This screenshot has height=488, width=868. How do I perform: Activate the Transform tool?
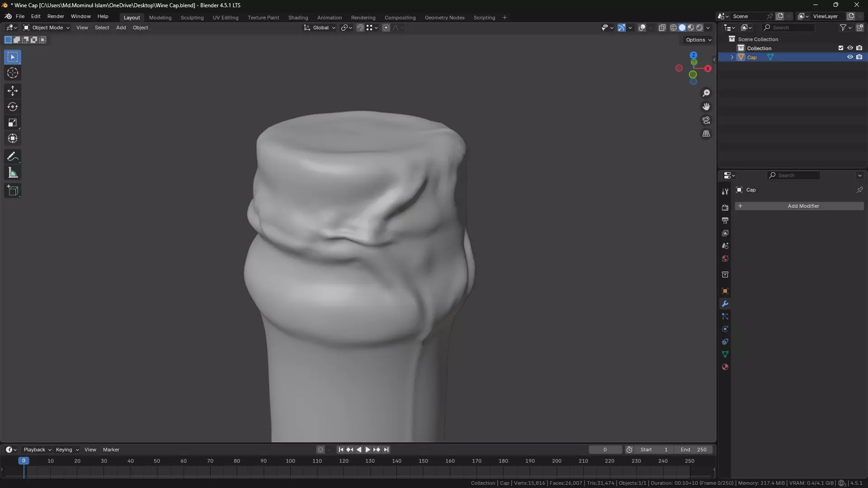point(13,138)
